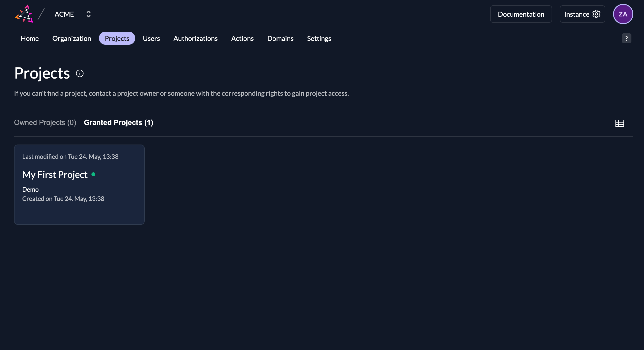The image size is (644, 350).
Task: Click the question mark help icon
Action: 626,38
